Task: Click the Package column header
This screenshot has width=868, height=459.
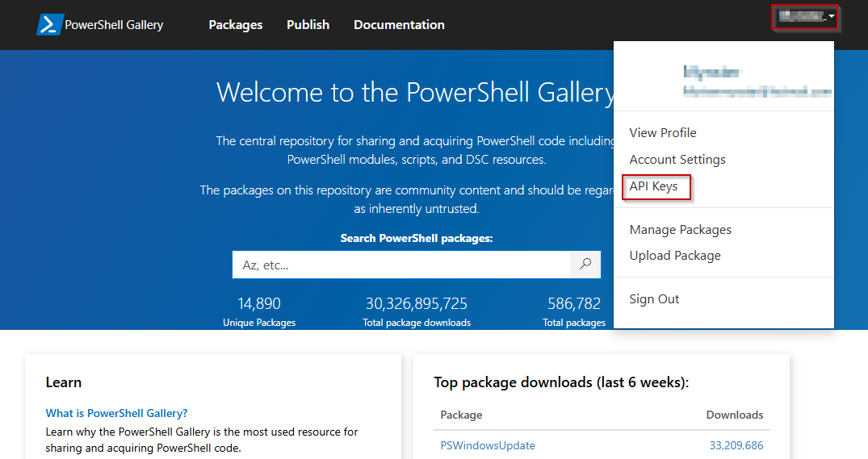Action: [x=461, y=415]
